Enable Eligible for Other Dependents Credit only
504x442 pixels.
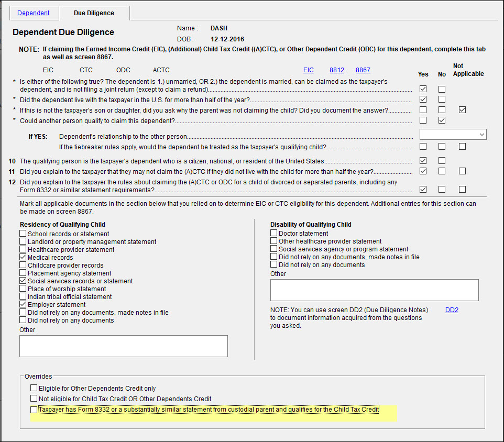pos(34,388)
